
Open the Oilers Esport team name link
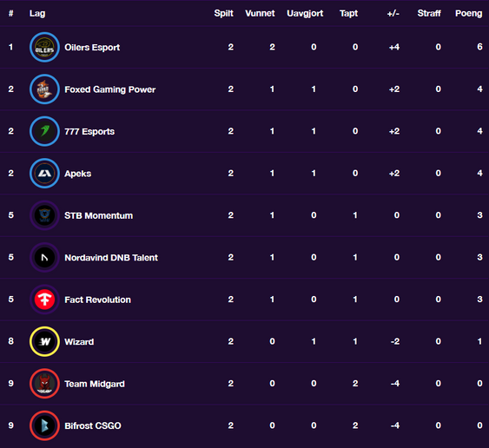point(92,48)
